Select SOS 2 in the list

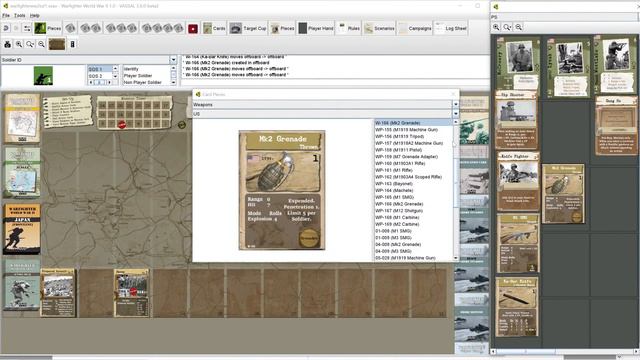[x=100, y=76]
